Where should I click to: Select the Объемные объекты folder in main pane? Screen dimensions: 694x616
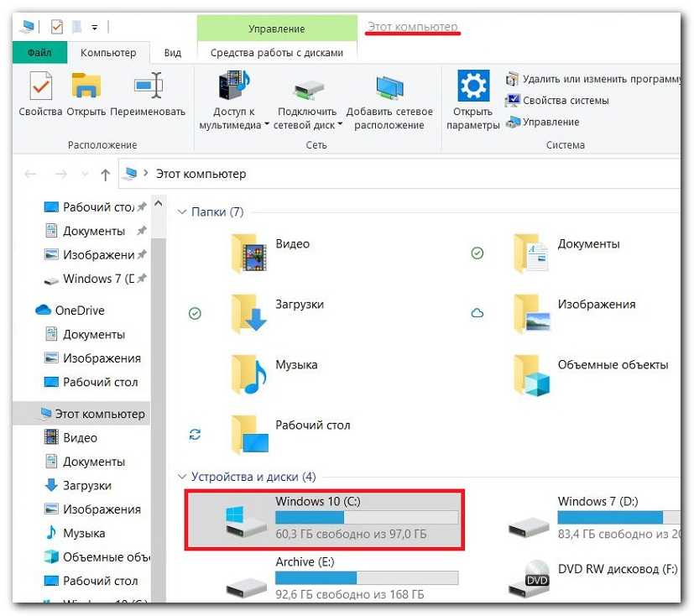(591, 374)
